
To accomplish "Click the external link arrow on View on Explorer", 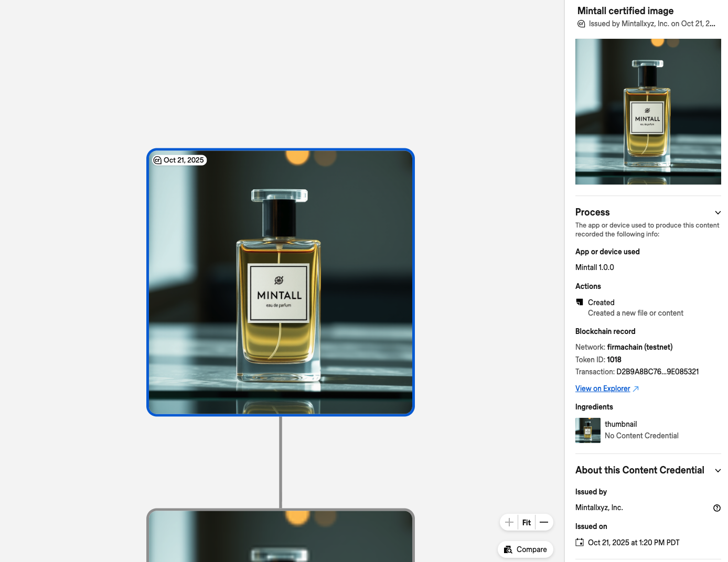I will [x=636, y=389].
